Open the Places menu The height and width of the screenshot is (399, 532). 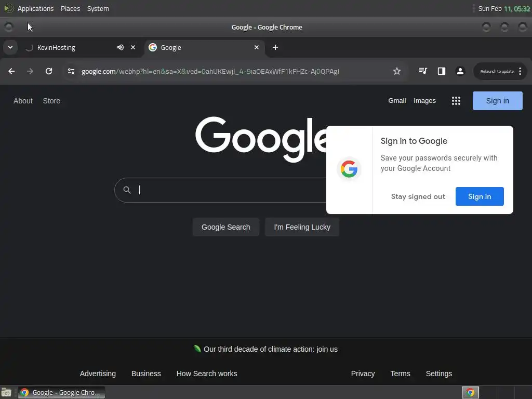(70, 8)
